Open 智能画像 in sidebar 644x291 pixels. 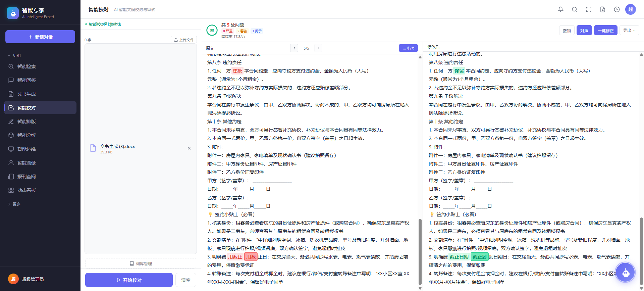tap(40, 163)
